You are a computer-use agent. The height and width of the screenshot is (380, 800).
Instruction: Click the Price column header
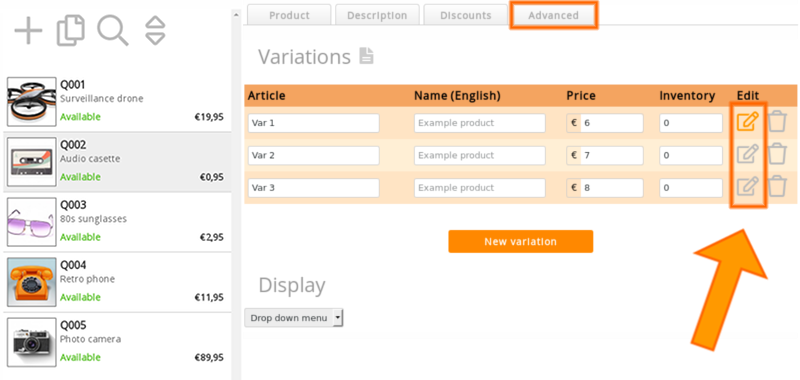tap(581, 96)
